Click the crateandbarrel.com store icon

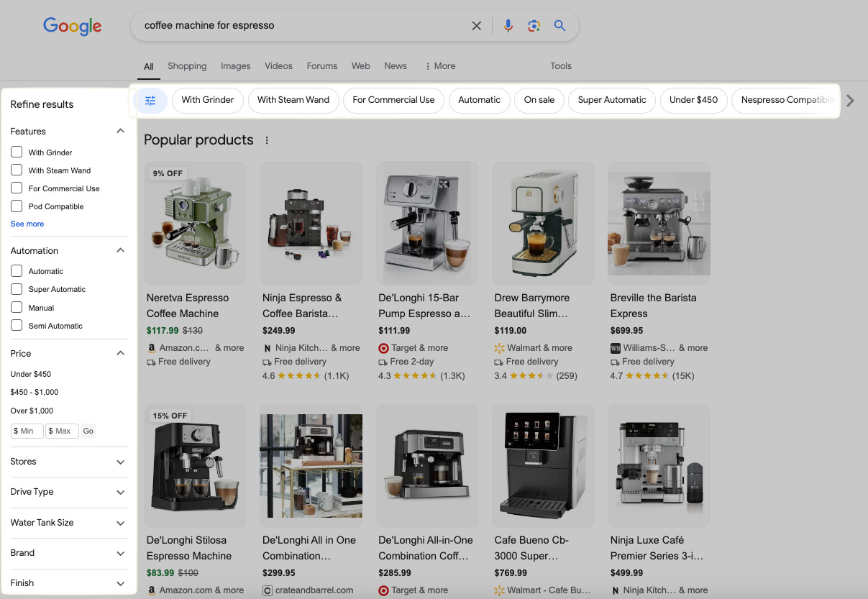tap(268, 590)
